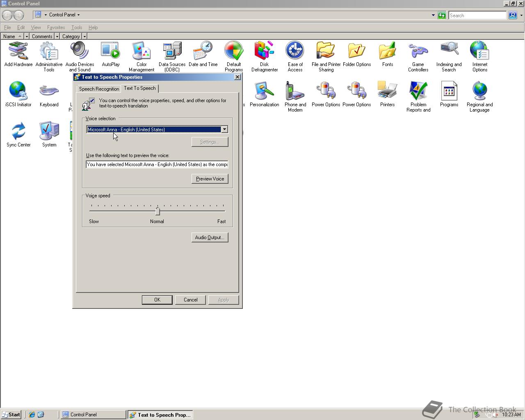Viewport: 525px width, 420px height.
Task: Open Name column dropdown arrow
Action: coord(27,37)
